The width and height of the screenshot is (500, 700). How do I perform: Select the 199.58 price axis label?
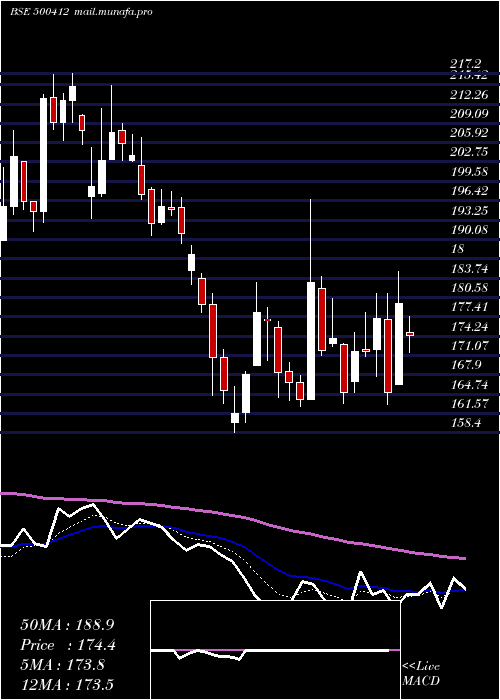pos(469,171)
